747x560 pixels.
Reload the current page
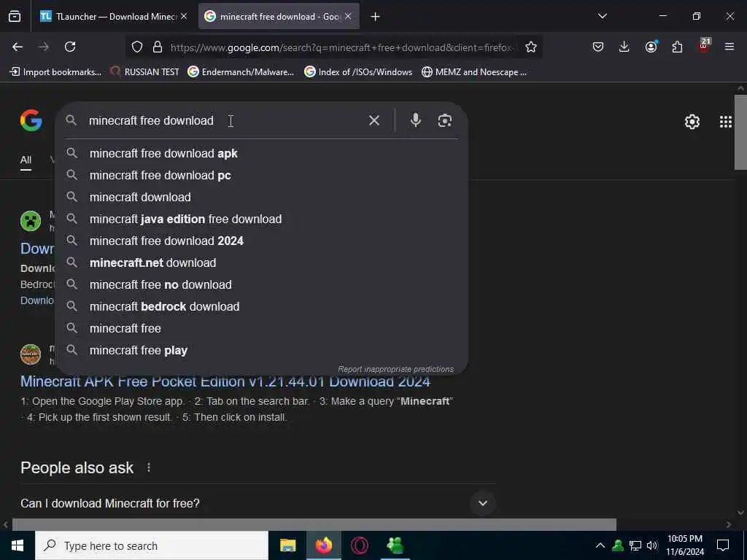70,47
